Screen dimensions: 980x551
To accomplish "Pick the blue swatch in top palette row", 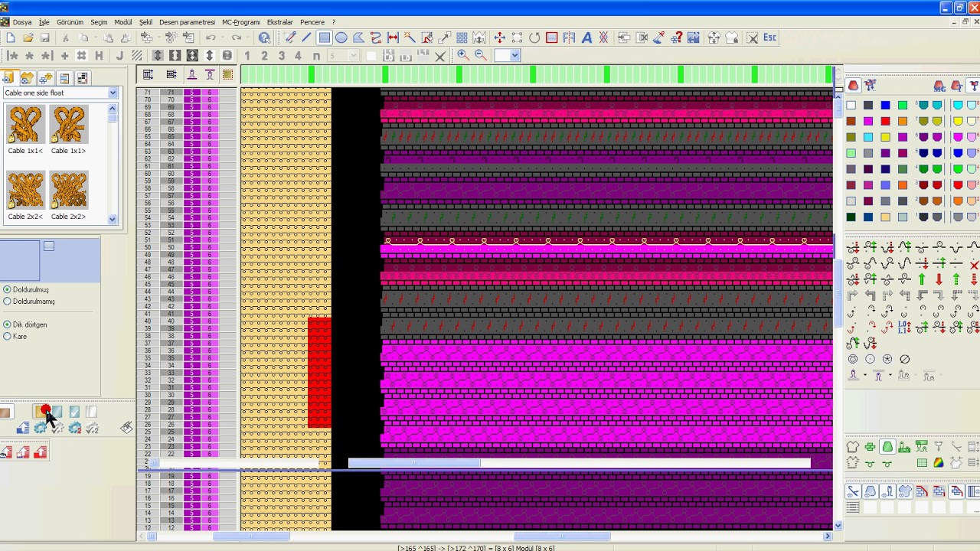I will pos(886,105).
